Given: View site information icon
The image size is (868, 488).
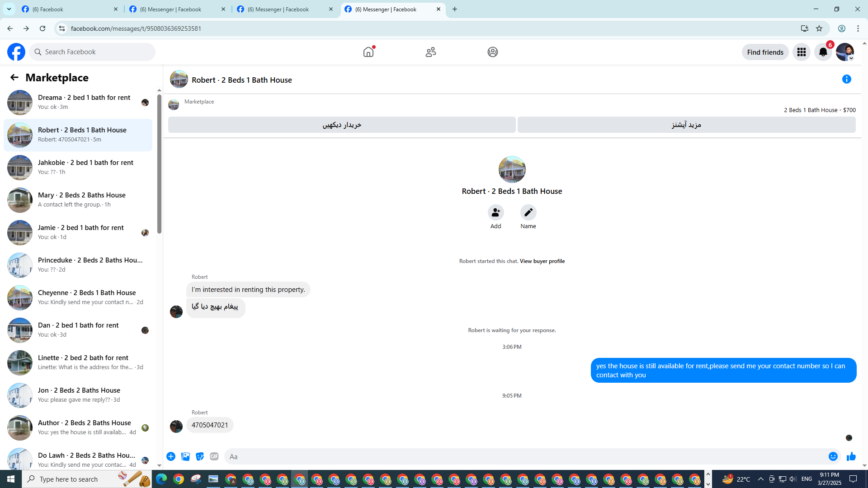Looking at the screenshot, I should pos(62,28).
